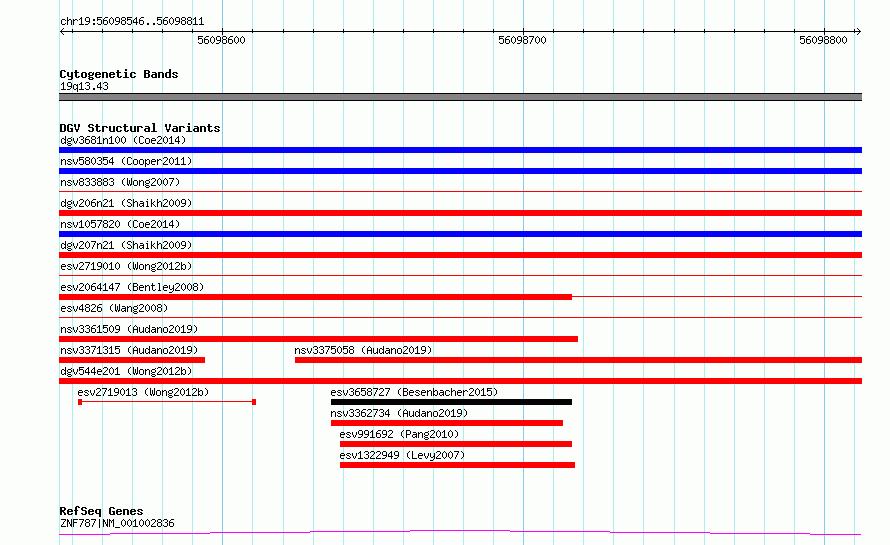Click the blue bar under nsv1057820
890x545 pixels.
click(x=460, y=234)
